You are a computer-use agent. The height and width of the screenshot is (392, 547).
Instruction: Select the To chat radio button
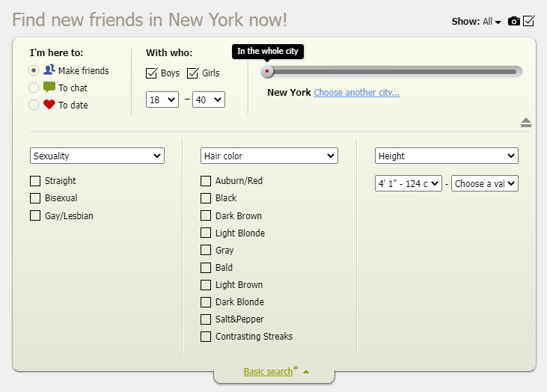click(34, 88)
